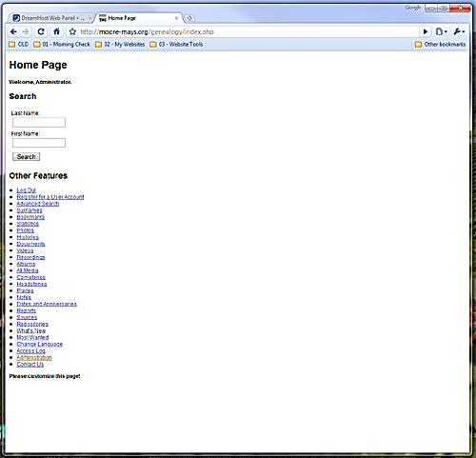Click the Go arrow beside address bar

tap(426, 31)
